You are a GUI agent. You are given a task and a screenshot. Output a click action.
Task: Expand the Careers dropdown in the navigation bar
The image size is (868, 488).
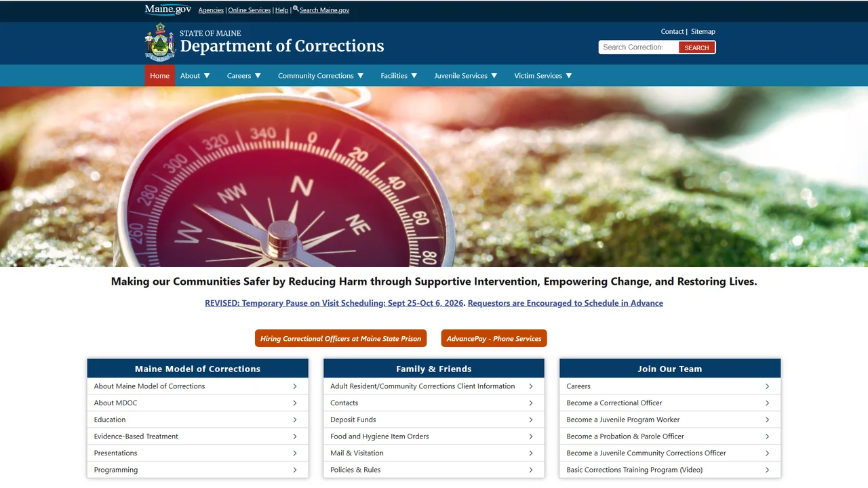click(244, 76)
